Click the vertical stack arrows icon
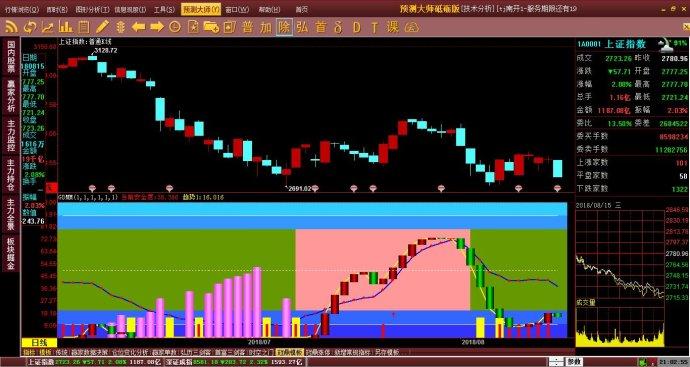This screenshot has width=690, height=367. tap(120, 27)
